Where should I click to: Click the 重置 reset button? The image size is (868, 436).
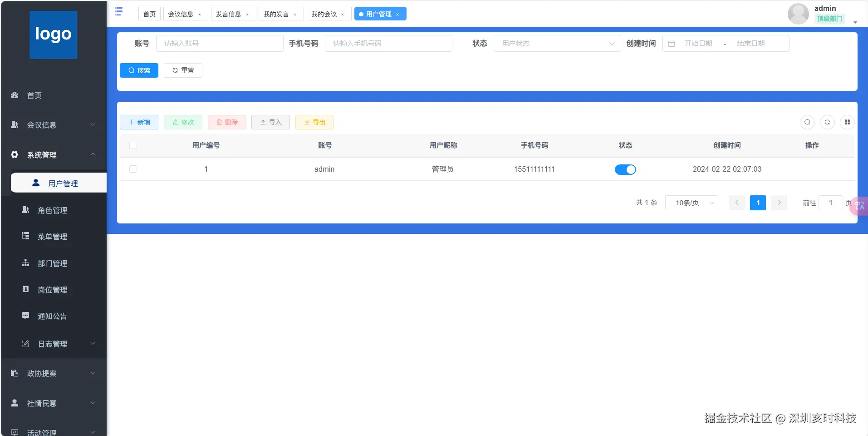tap(183, 70)
